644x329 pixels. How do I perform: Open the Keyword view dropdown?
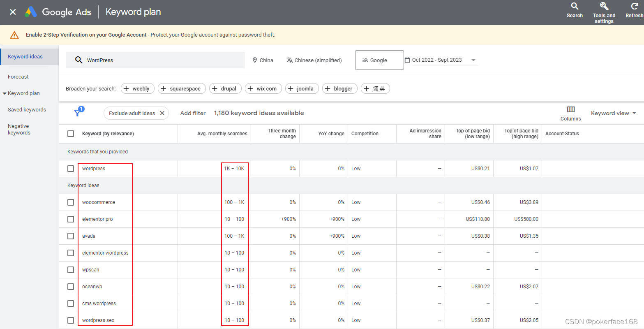point(613,113)
